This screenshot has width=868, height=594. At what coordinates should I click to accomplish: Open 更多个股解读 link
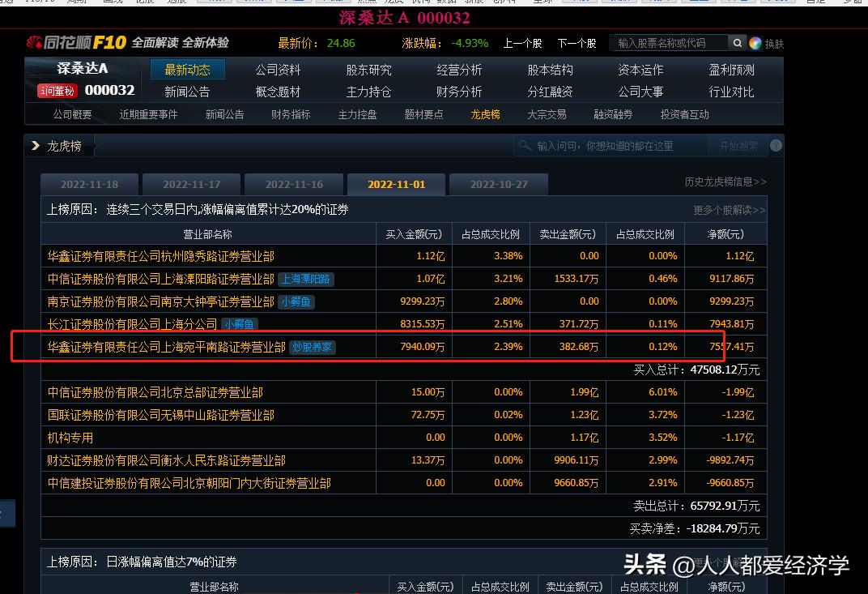click(729, 210)
